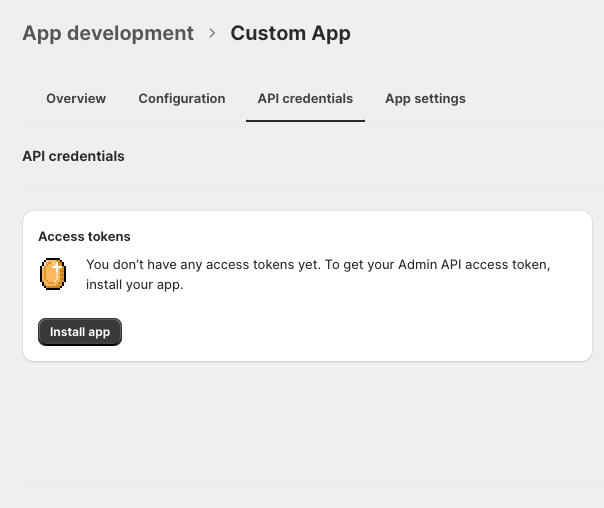Select the API credentials tab
Screen dimensions: 604x508
click(x=305, y=99)
